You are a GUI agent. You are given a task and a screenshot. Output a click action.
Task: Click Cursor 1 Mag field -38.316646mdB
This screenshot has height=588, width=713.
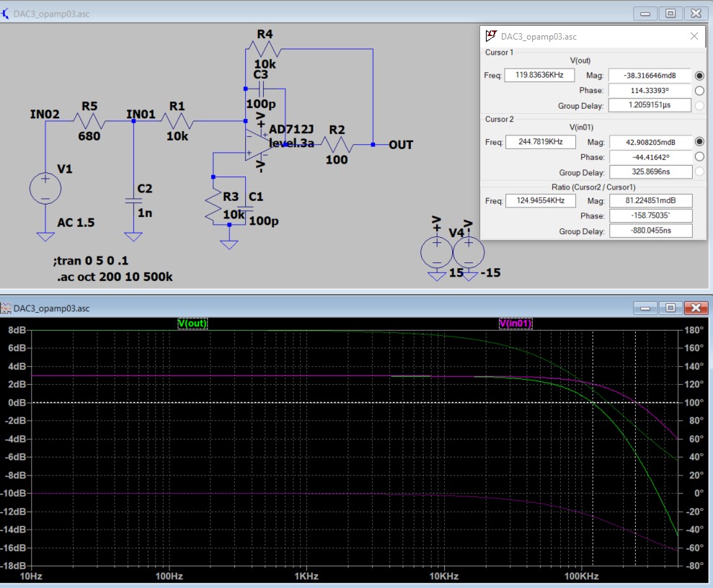[x=650, y=76]
